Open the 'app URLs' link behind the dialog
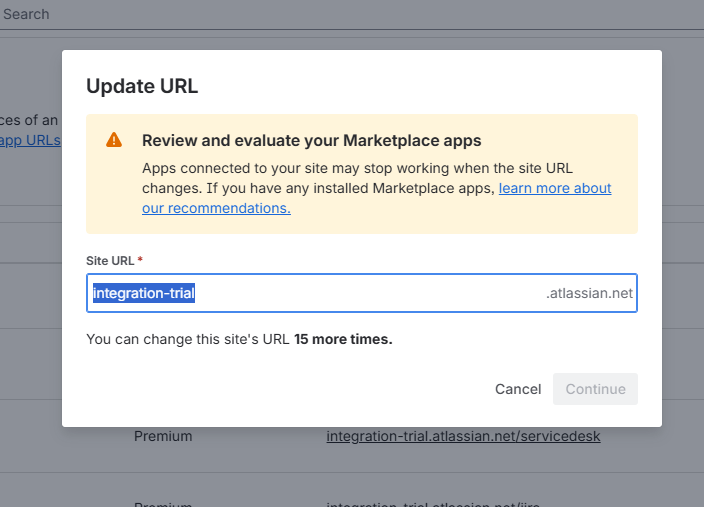The width and height of the screenshot is (704, 507). pyautogui.click(x=30, y=141)
